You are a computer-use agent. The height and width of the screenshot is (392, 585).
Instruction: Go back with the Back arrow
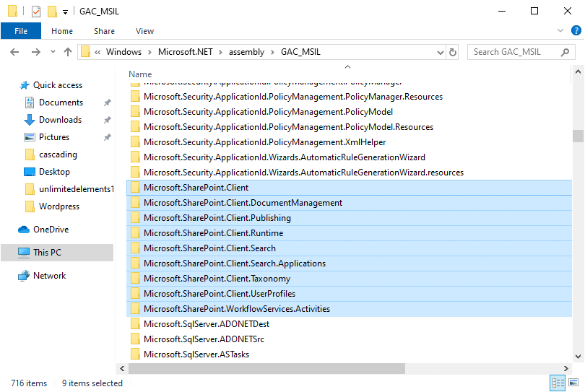14,52
